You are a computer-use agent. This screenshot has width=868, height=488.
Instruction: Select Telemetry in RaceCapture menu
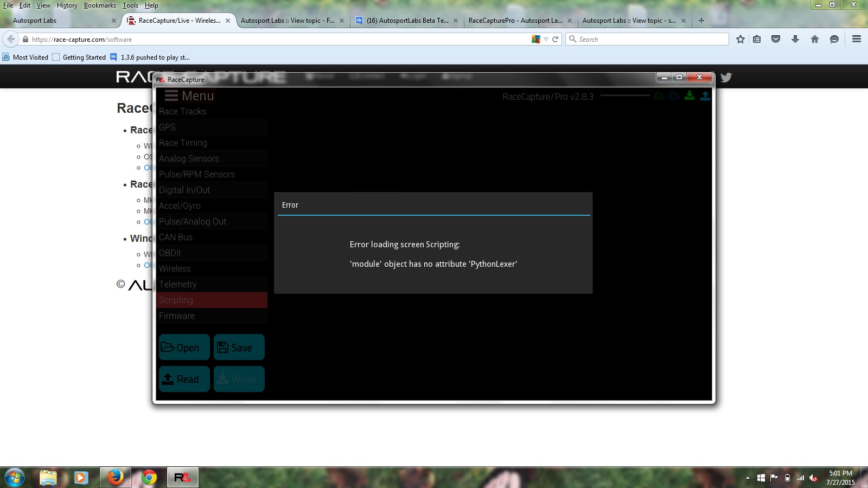212,284
